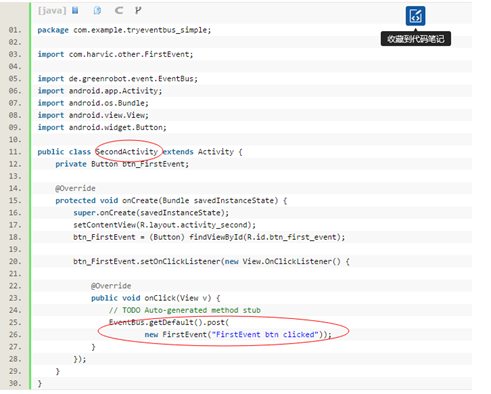Click the closing "});" on line 28

coord(80,359)
